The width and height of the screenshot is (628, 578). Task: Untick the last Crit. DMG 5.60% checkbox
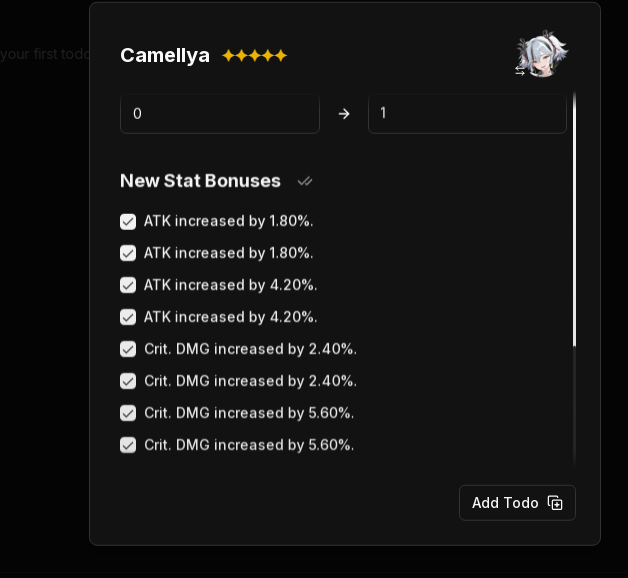[128, 445]
